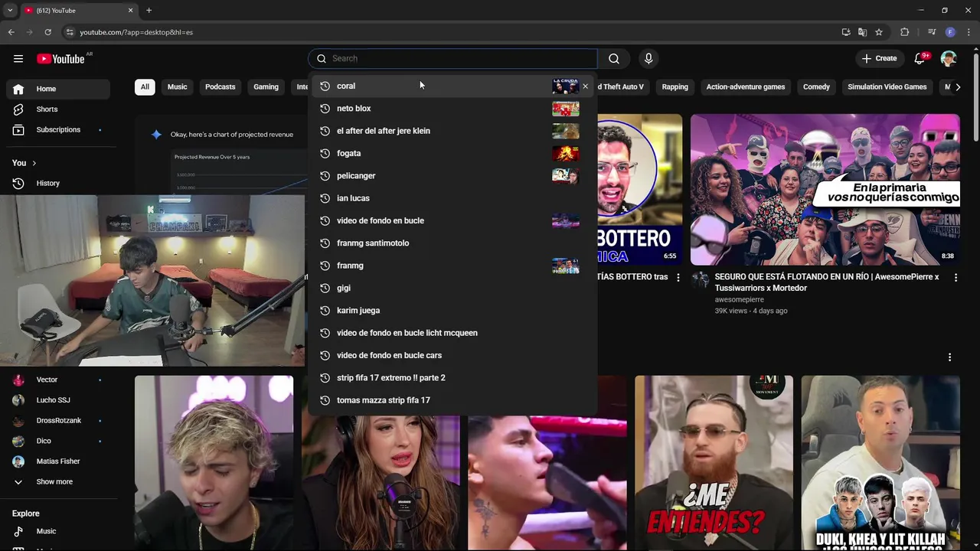This screenshot has width=980, height=551.
Task: Close the YouTube browser tab
Action: (130, 11)
